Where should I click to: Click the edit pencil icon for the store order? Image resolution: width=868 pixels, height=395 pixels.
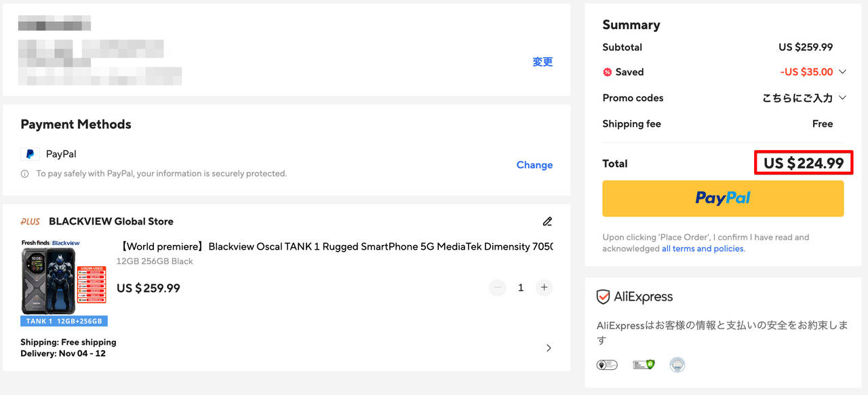coord(547,221)
